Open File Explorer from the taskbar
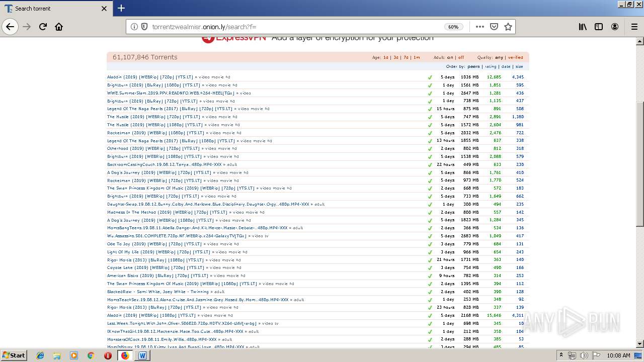 pos(57,355)
